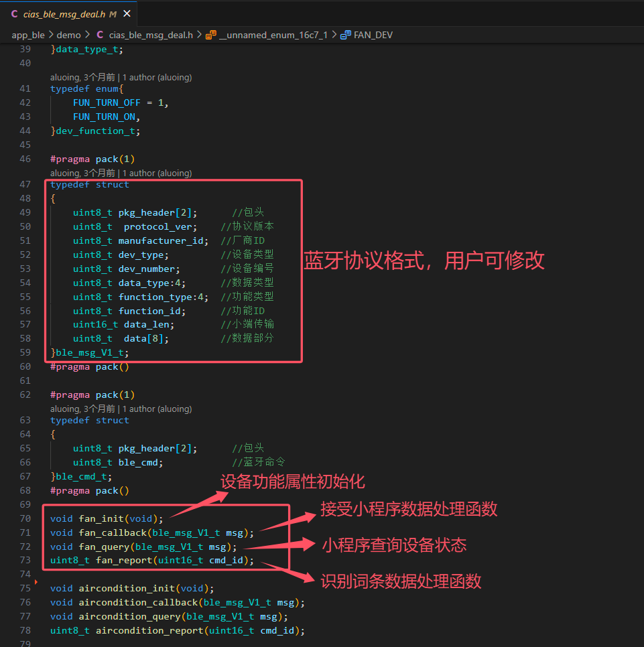Click line number 63 in the gutter

click(x=25, y=420)
